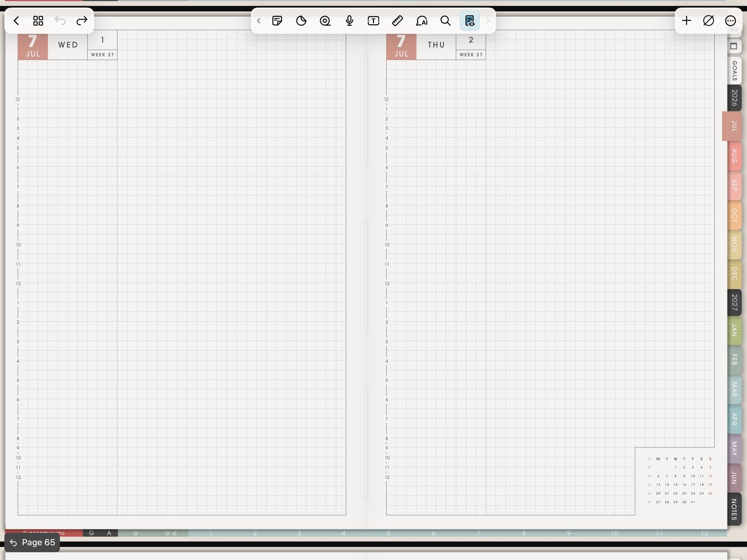Screen dimensions: 747x560
Task: Select date 6 in the mini calendar
Action: 658,476
